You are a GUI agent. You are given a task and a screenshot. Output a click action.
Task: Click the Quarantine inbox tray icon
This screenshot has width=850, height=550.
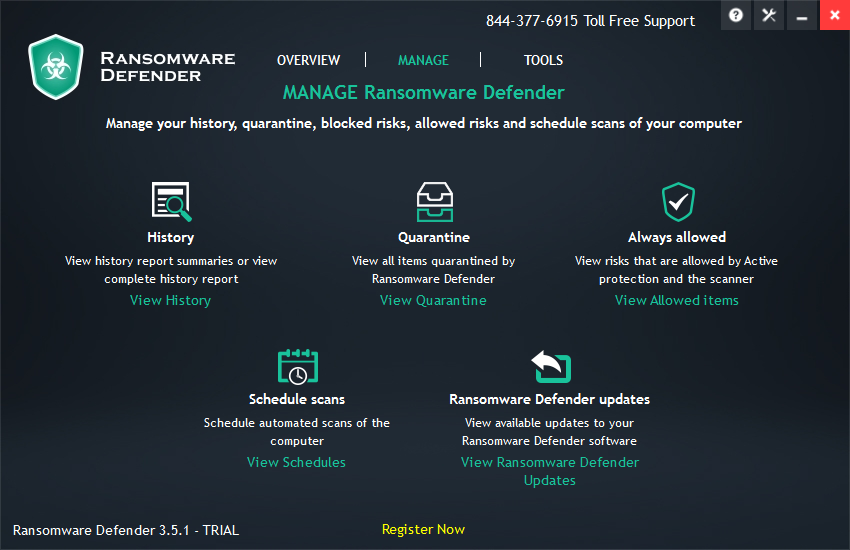[x=435, y=202]
